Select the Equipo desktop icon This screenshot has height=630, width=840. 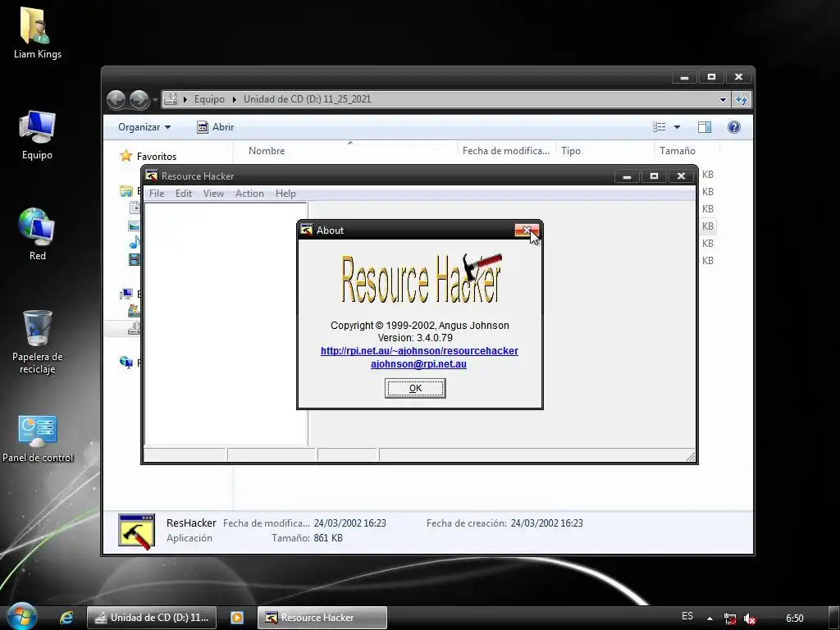(37, 135)
